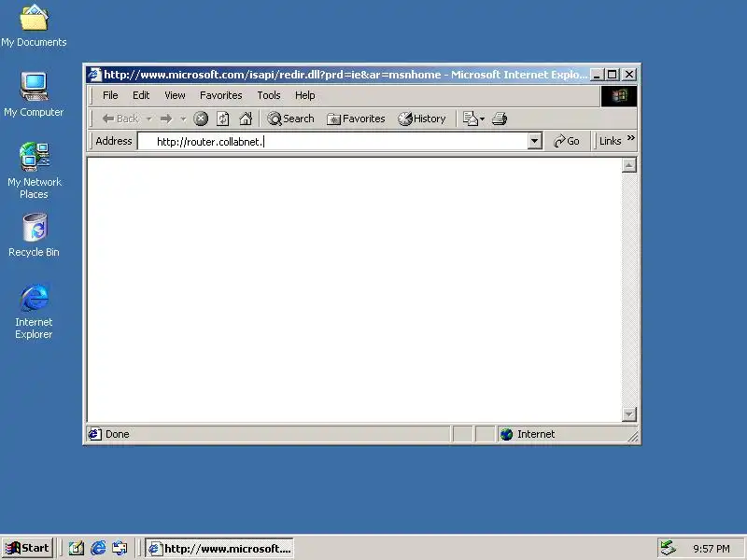Select the My Network Places desktop icon
Image resolution: width=747 pixels, height=560 pixels.
click(34, 170)
